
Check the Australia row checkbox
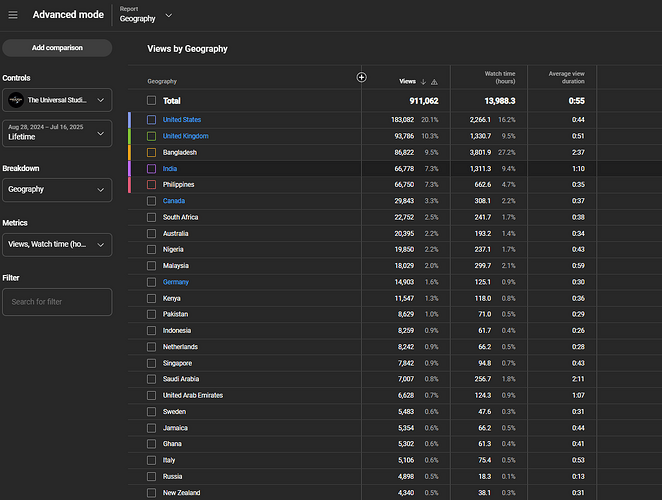click(152, 234)
